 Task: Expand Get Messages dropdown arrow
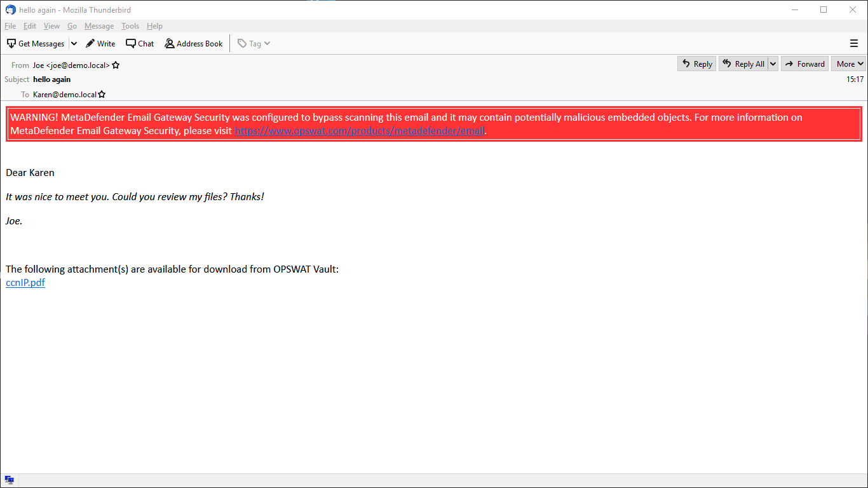coord(74,43)
